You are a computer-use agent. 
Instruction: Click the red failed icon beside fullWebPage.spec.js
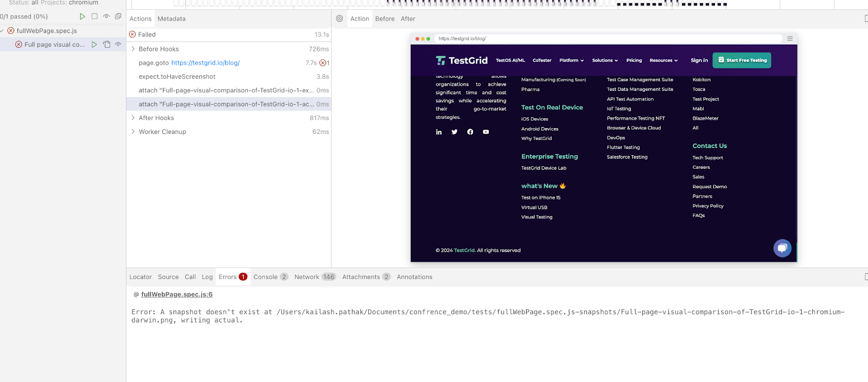click(11, 31)
